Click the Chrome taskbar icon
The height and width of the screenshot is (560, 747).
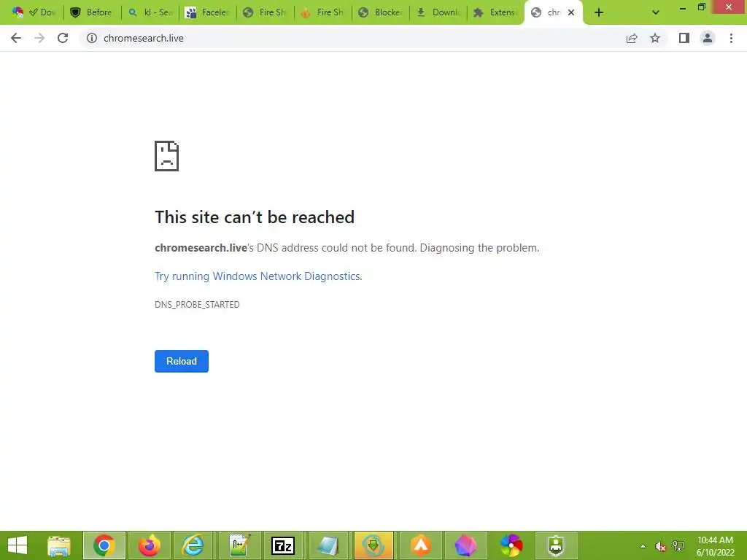point(104,545)
